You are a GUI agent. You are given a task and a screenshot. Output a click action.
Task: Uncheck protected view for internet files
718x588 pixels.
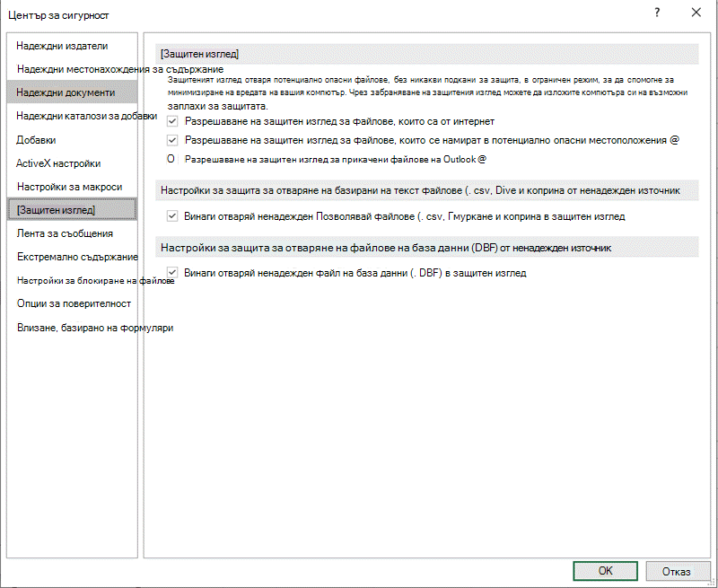(172, 121)
